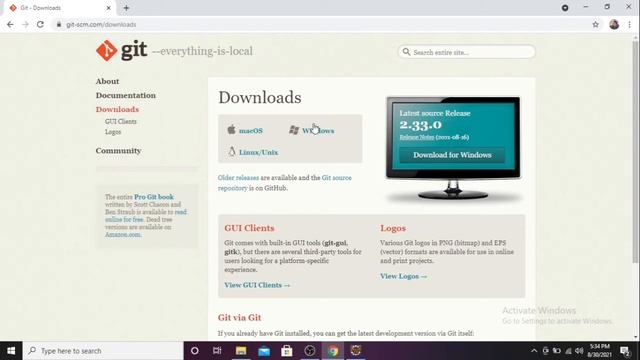This screenshot has height=360, width=640.
Task: Open the Documentation section
Action: click(126, 95)
